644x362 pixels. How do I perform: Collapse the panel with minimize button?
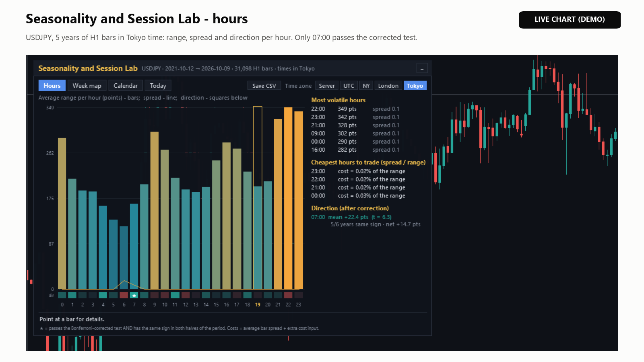coord(422,68)
